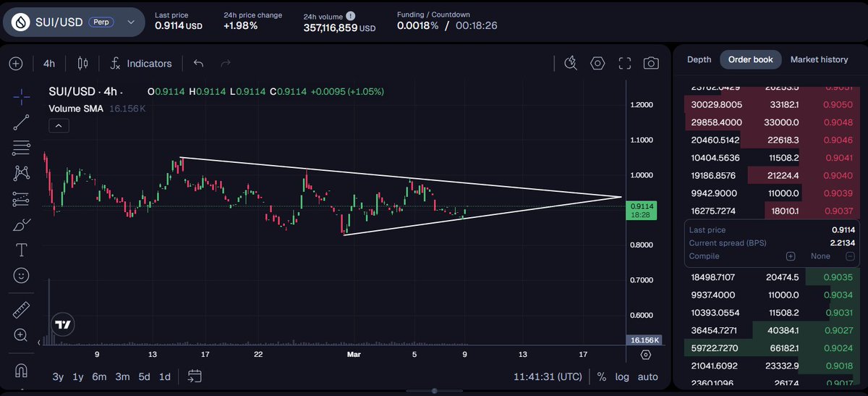Select the brush drawing tool
This screenshot has height=396, width=868.
pyautogui.click(x=22, y=224)
